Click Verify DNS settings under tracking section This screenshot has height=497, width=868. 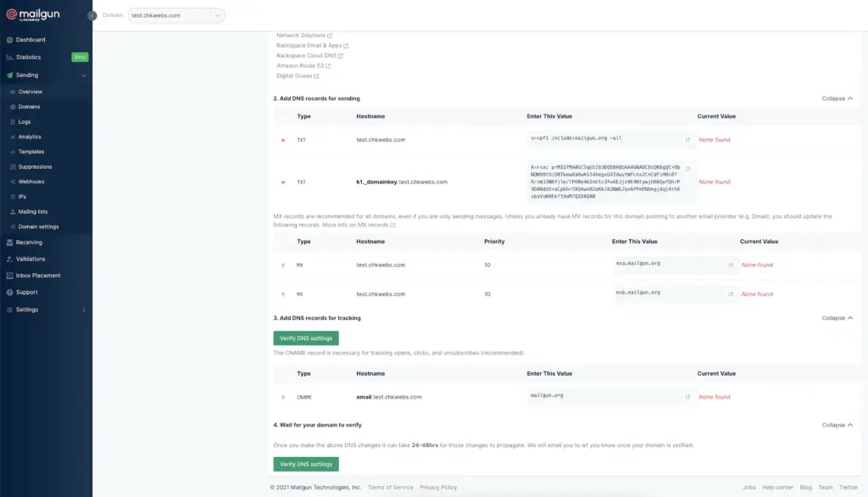(x=306, y=338)
